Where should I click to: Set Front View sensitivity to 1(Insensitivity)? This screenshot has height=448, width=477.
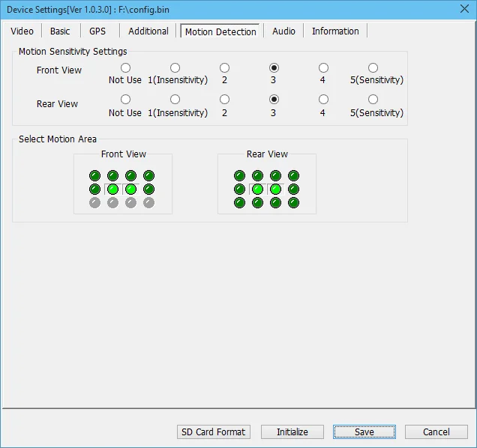(175, 67)
